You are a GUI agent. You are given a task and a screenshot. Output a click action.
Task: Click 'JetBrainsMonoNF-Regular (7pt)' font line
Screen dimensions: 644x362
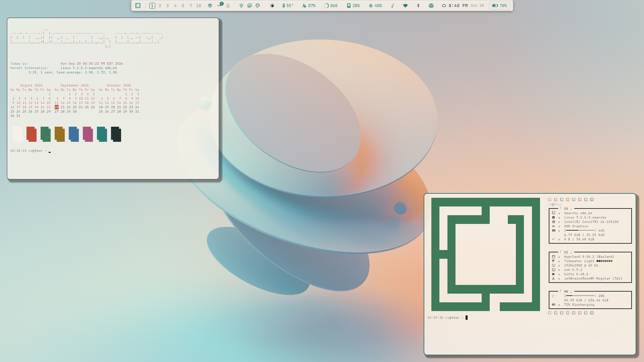click(593, 279)
